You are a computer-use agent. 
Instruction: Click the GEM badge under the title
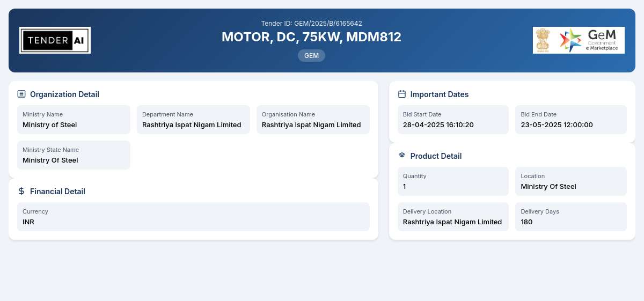[311, 55]
